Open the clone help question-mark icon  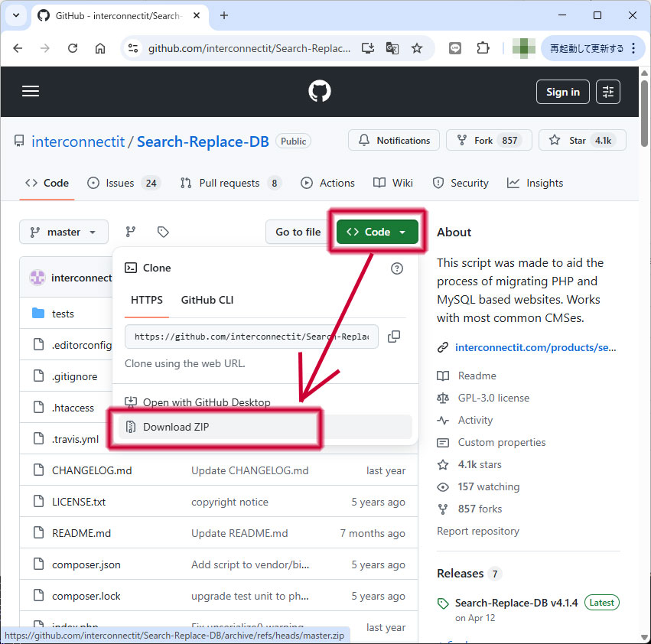397,268
